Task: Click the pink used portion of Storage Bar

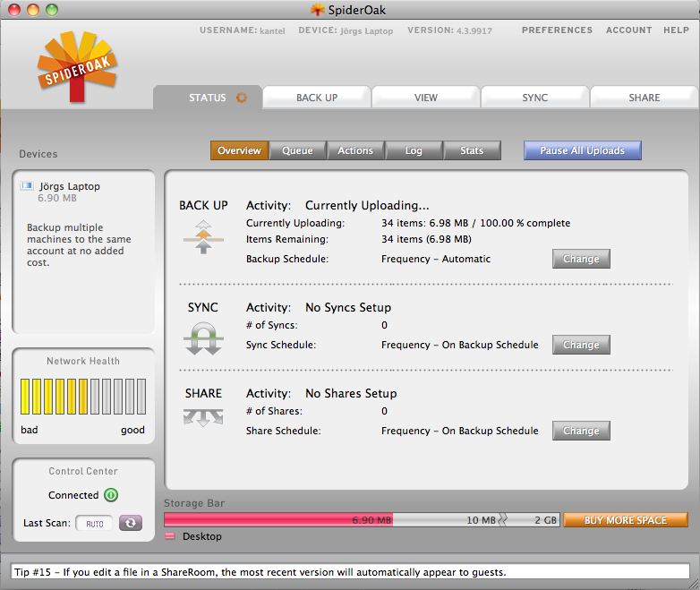Action: tap(278, 520)
